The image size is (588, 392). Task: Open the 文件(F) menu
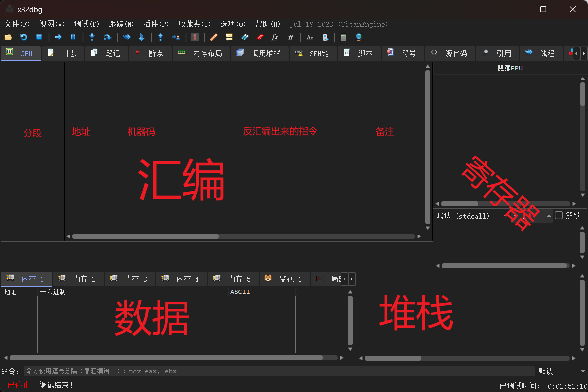click(17, 24)
